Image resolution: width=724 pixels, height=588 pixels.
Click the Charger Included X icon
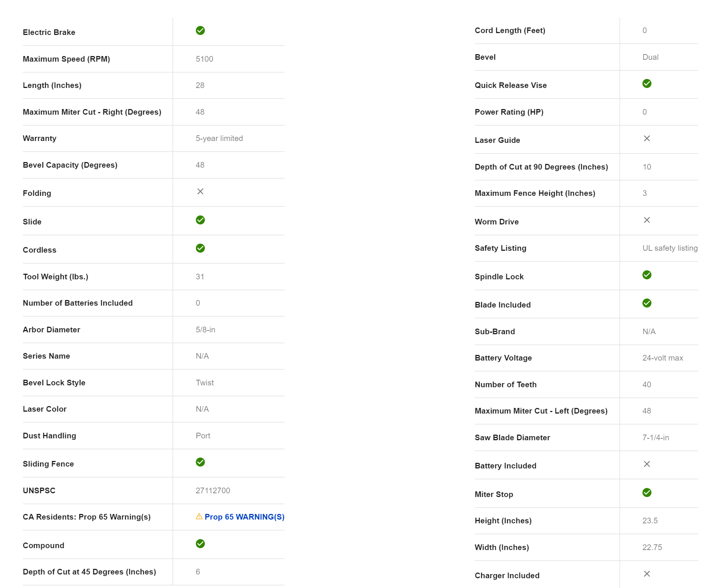point(647,574)
